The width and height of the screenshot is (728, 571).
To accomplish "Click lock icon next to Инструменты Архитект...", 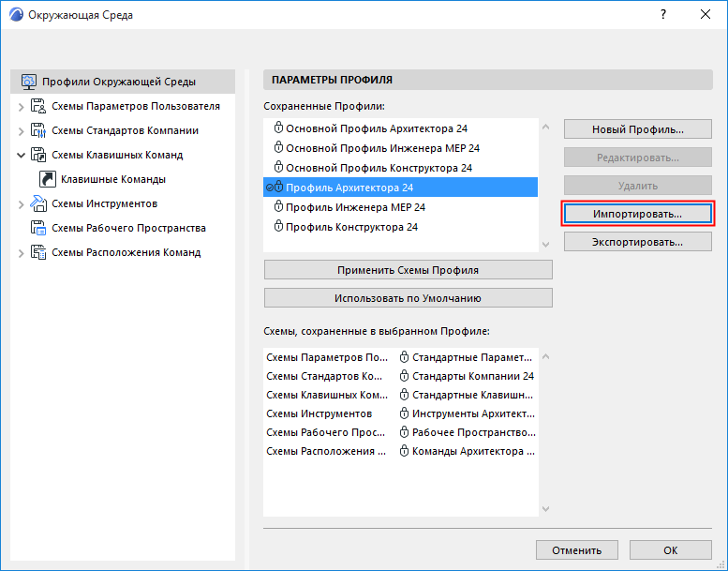I will coord(405,413).
